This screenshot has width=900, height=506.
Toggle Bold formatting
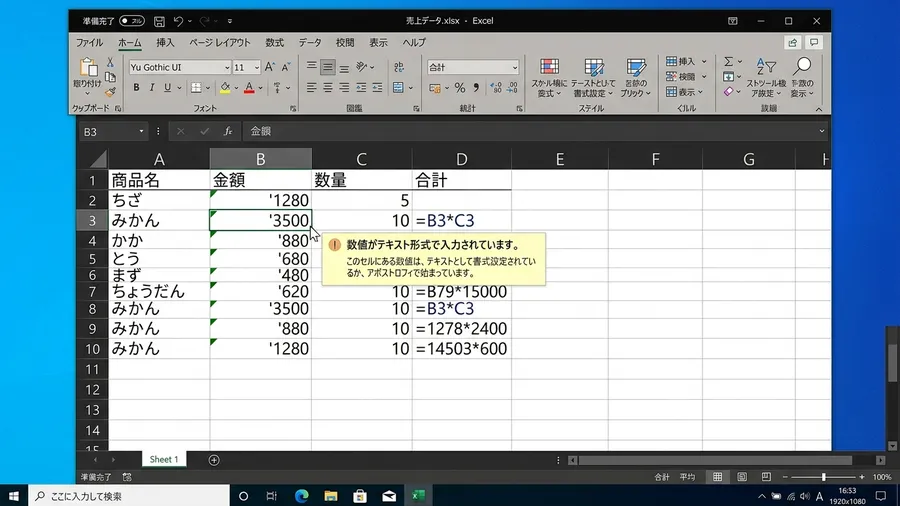136,88
